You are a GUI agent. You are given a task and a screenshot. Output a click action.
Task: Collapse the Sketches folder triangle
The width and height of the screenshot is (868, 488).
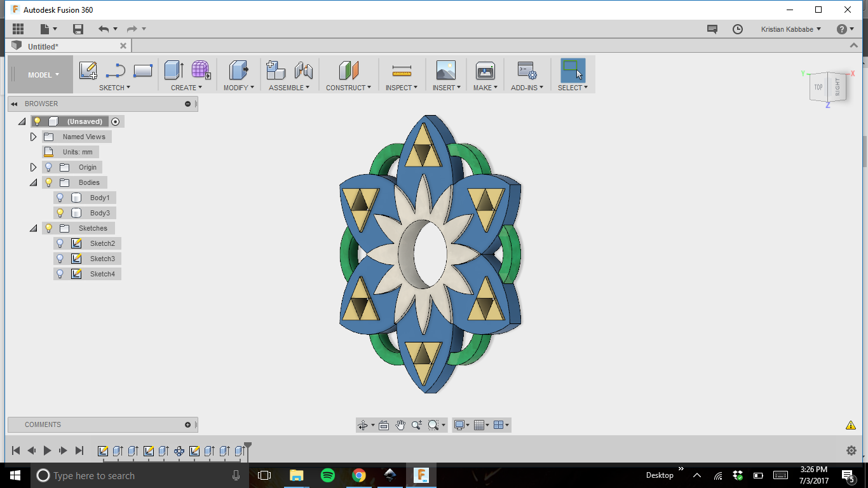tap(34, 229)
